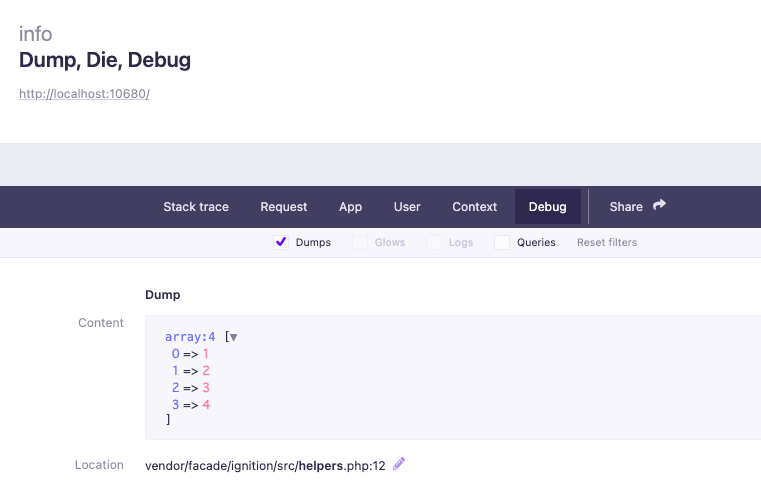This screenshot has height=487, width=761.
Task: Enable the Logs filter checkbox
Action: point(434,242)
